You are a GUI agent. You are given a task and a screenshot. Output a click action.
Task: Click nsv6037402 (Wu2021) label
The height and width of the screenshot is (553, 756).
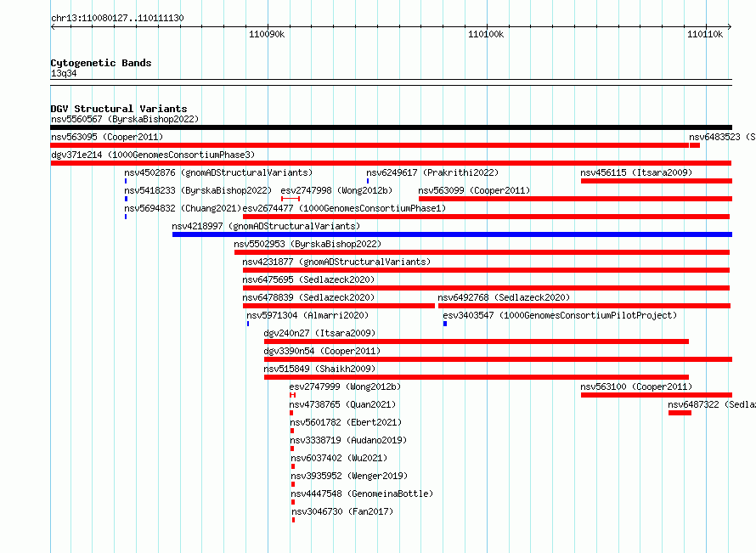pos(340,458)
